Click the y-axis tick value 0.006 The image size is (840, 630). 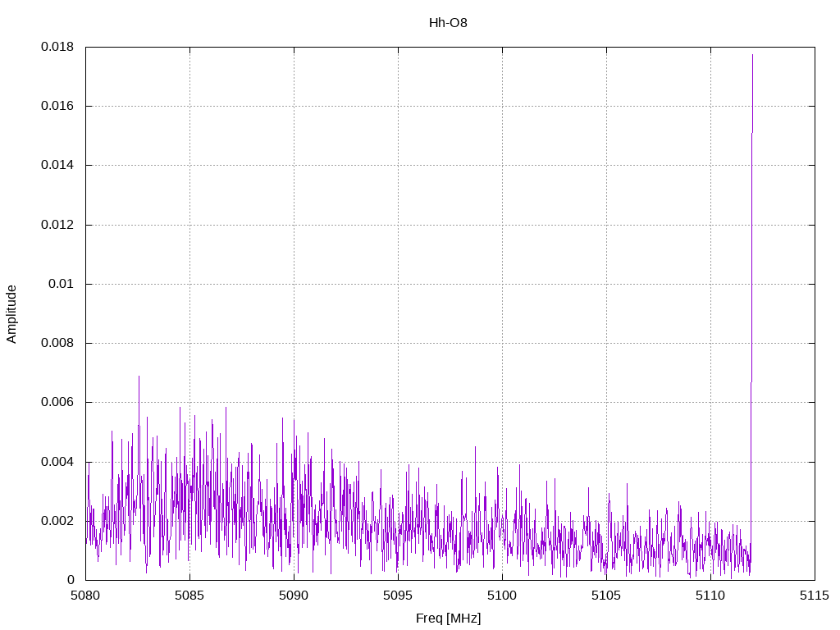tap(57, 402)
